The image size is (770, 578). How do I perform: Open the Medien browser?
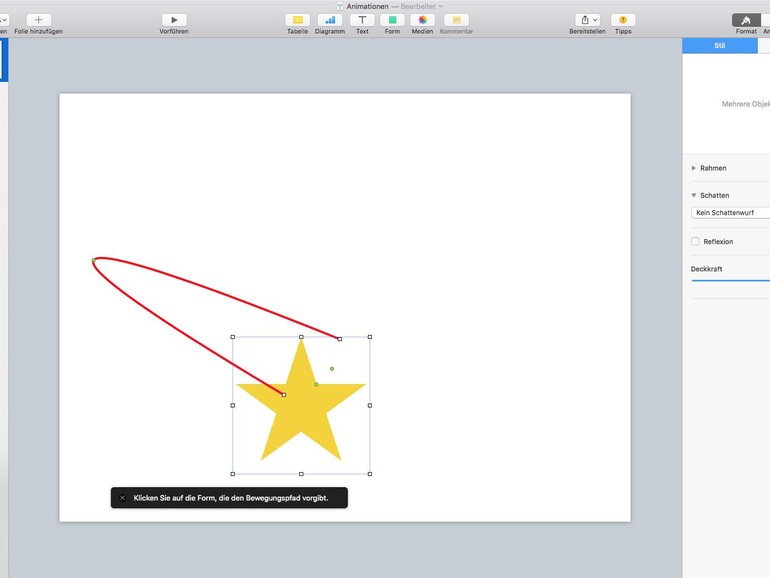422,20
